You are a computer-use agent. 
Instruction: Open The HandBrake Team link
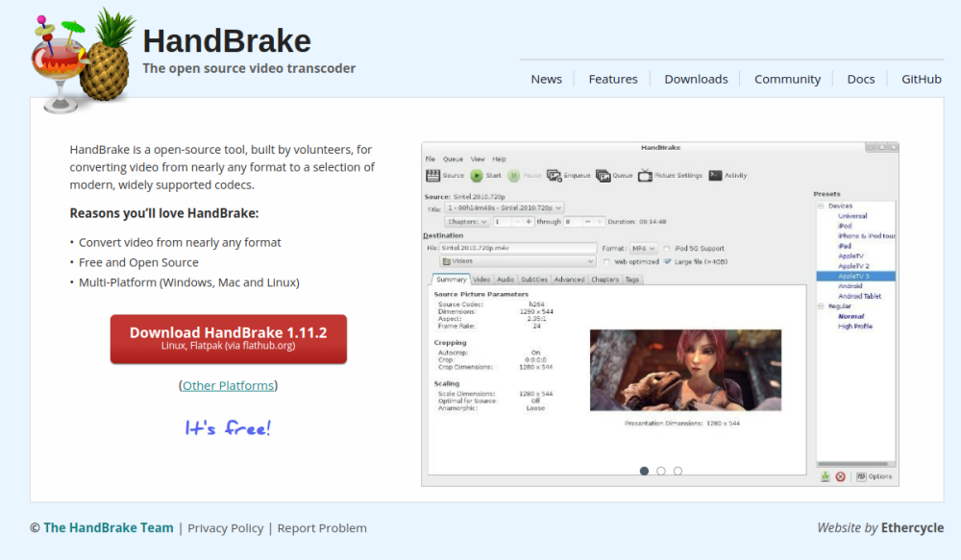[109, 527]
